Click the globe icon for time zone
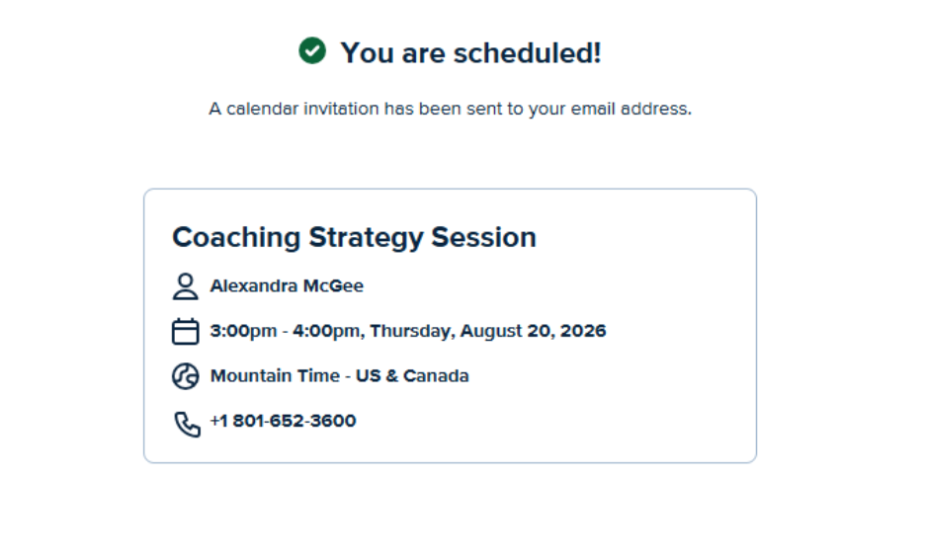The width and height of the screenshot is (925, 560). [x=185, y=376]
